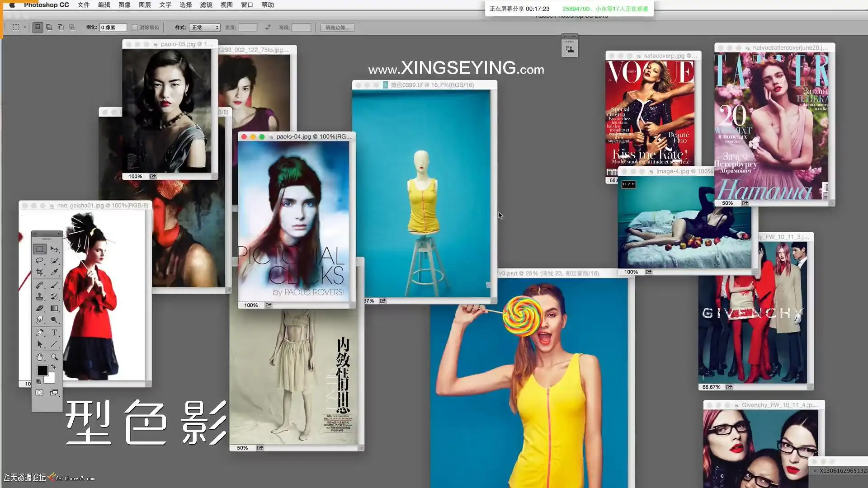
Task: Toggle Quick Mask mode icon
Action: click(40, 393)
